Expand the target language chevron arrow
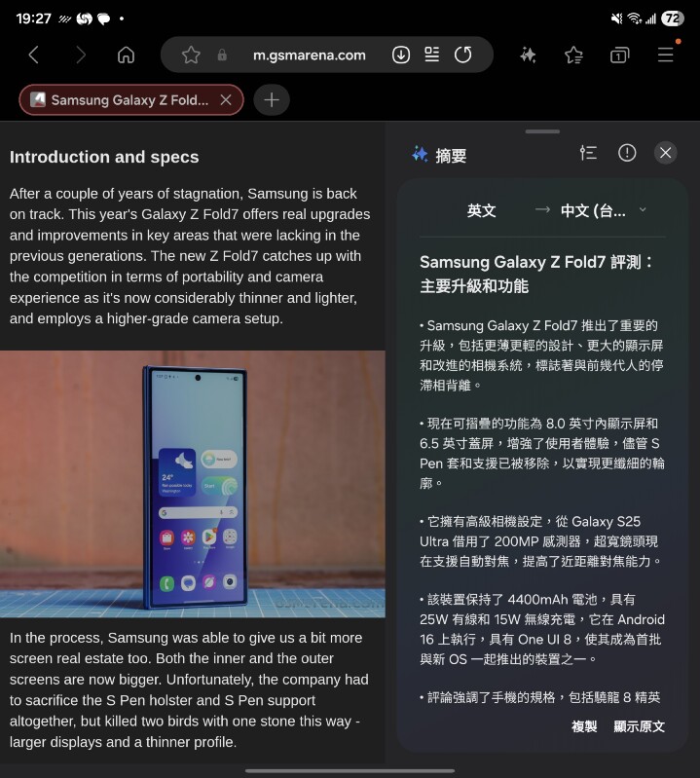 tap(643, 210)
